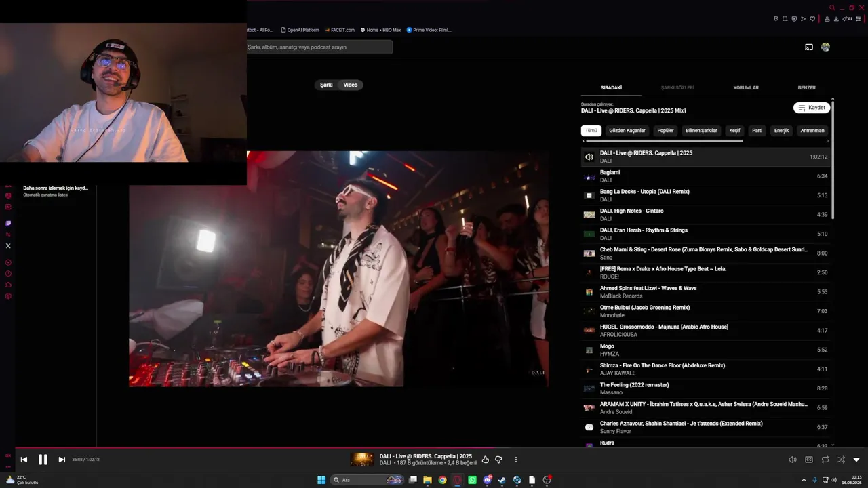Focus the song and artist search field
This screenshot has height=488, width=868.
point(319,47)
